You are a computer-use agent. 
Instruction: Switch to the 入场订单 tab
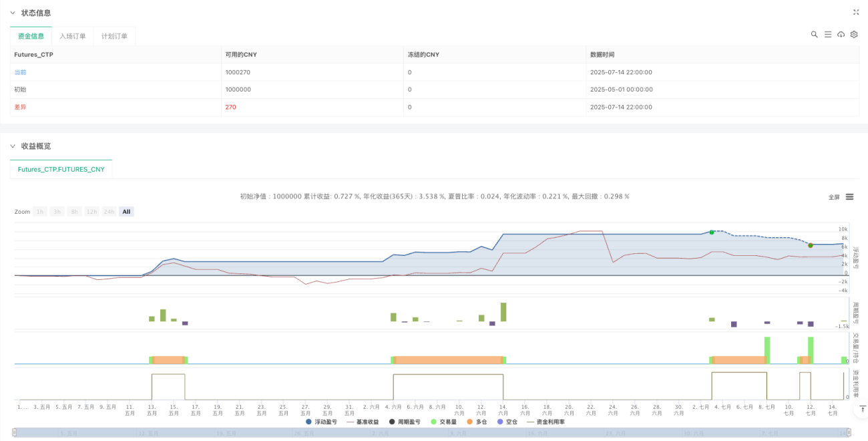(72, 36)
